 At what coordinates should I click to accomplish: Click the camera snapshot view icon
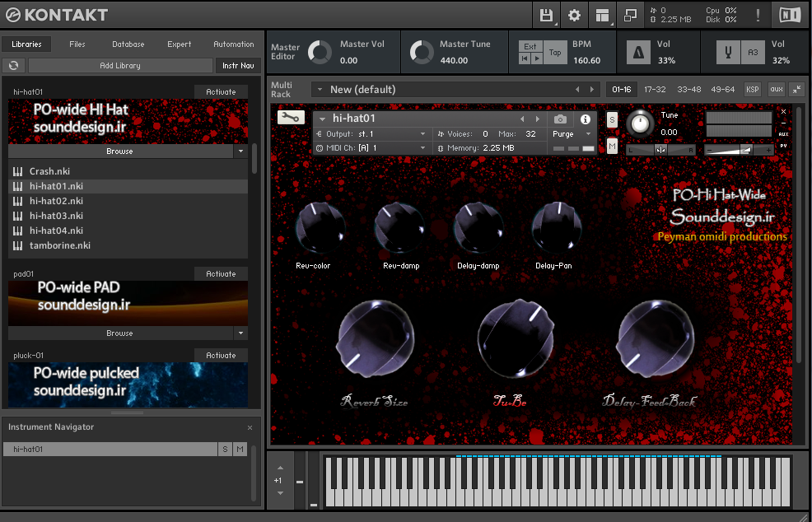click(560, 119)
